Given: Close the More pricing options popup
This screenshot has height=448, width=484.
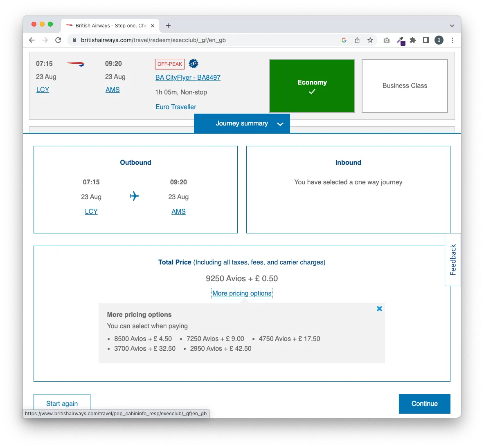Looking at the screenshot, I should (379, 309).
